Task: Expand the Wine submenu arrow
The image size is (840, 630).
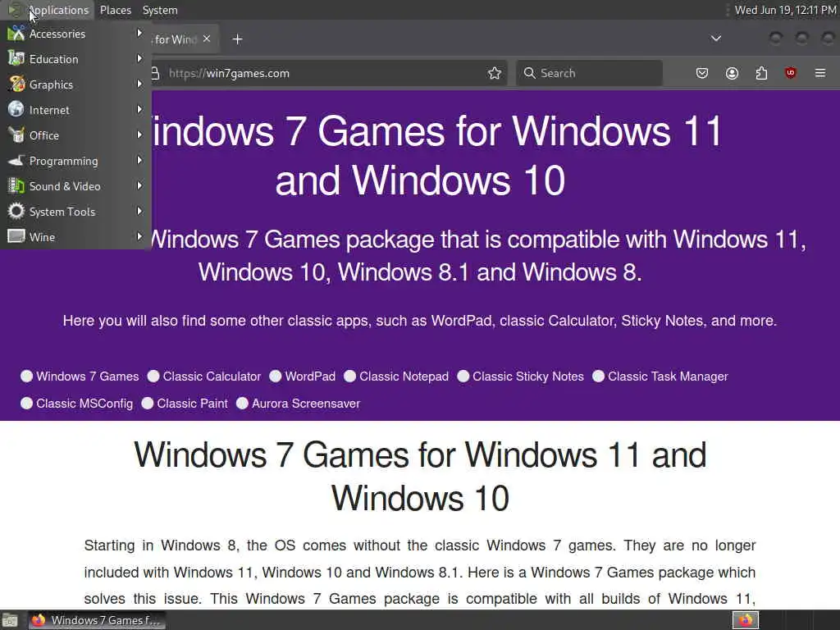Action: (x=139, y=236)
